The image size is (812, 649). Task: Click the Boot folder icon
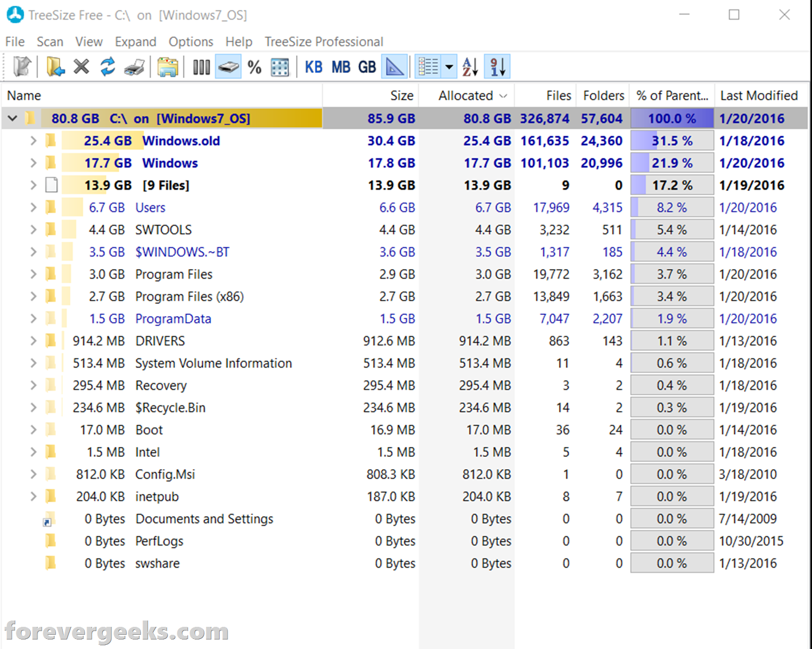click(x=50, y=430)
